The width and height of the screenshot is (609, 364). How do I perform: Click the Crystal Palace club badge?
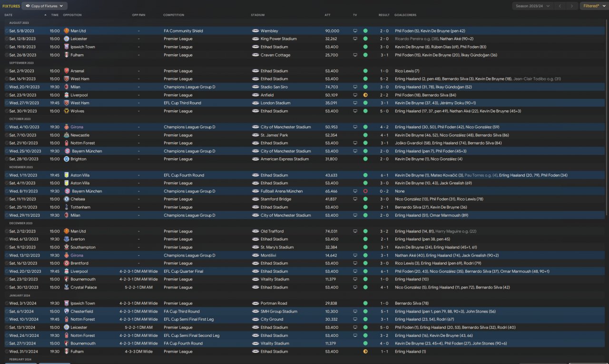pyautogui.click(x=67, y=287)
